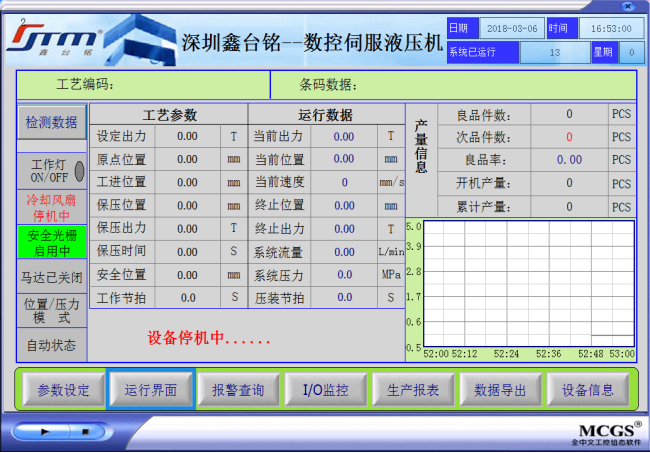Open the 参数设定 tab
Image resolution: width=650 pixels, height=453 pixels.
(x=63, y=390)
